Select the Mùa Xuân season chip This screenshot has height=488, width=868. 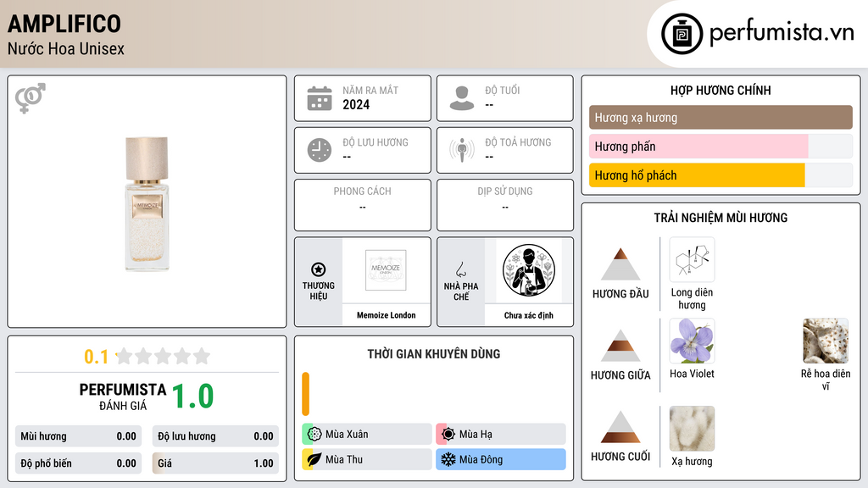point(367,435)
